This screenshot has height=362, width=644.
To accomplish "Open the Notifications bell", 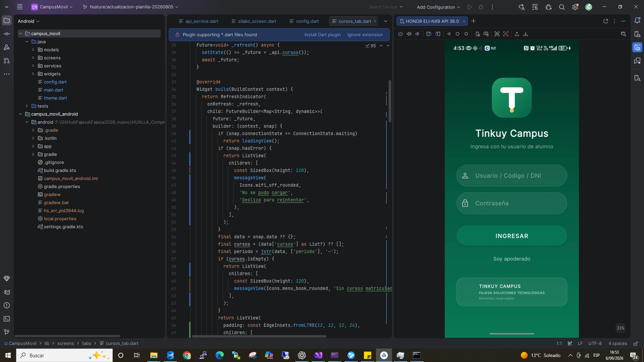I will click(637, 21).
